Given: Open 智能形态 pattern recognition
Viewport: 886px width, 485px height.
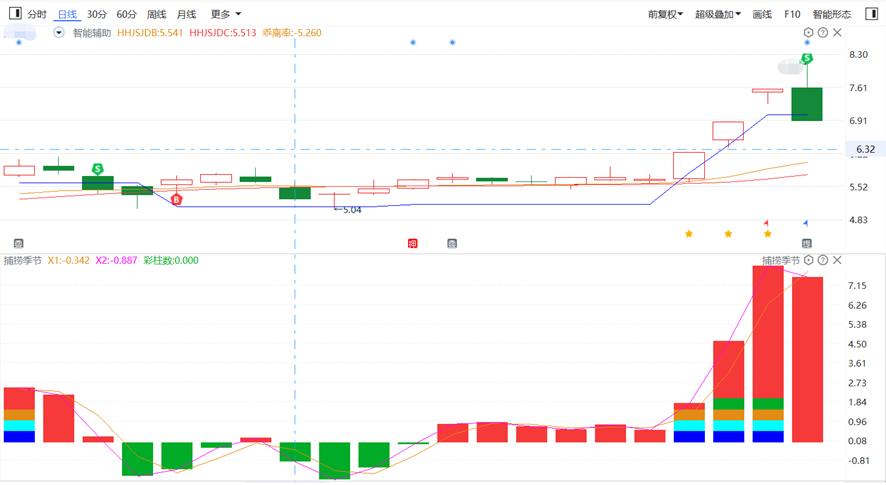Looking at the screenshot, I should coord(831,14).
